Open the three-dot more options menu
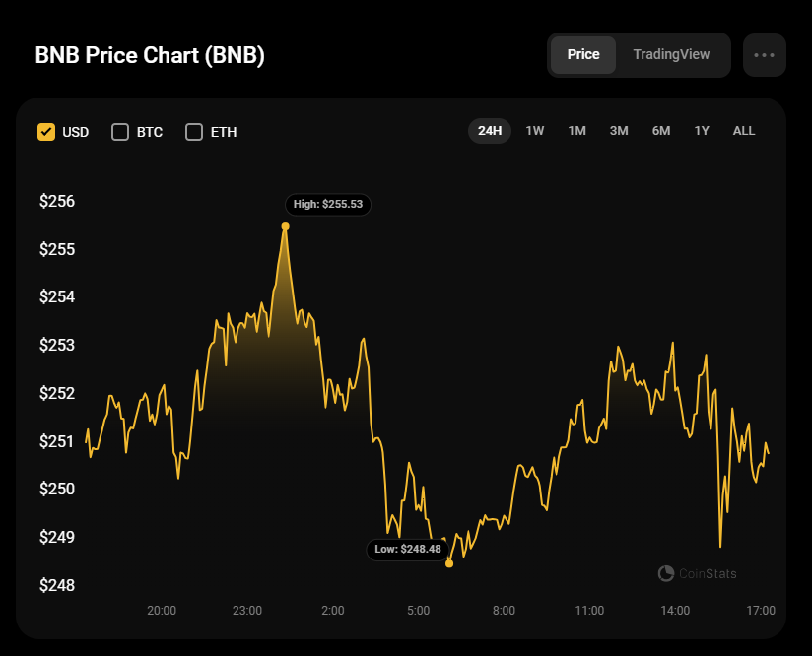The height and width of the screenshot is (656, 812). click(764, 55)
